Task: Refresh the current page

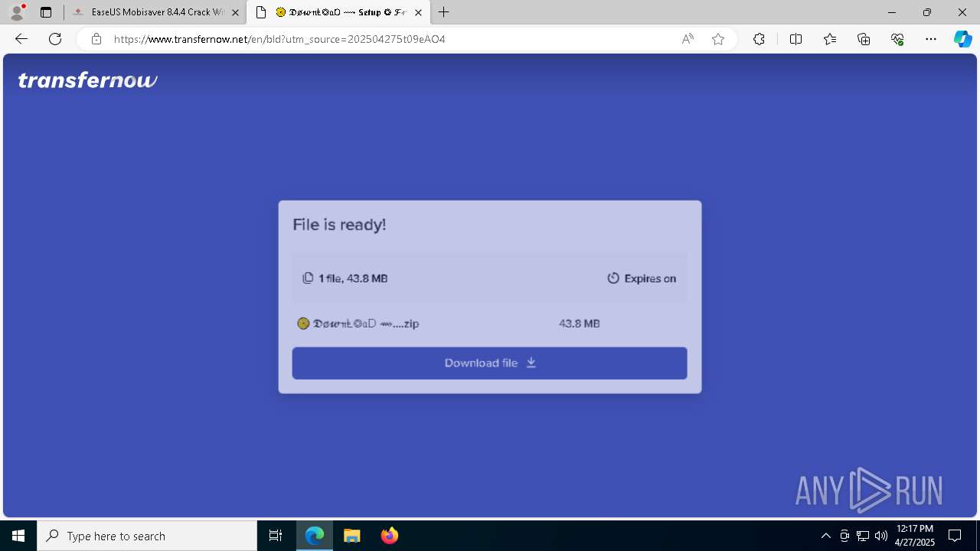Action: (x=55, y=39)
